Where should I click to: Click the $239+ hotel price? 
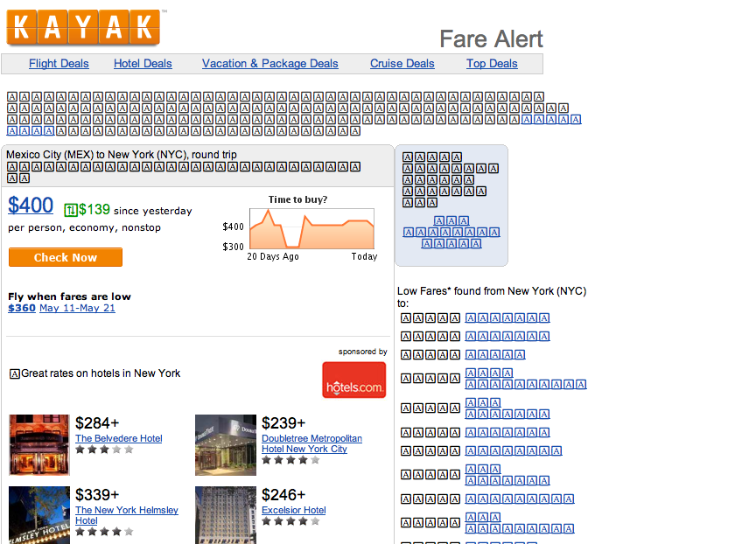[283, 423]
